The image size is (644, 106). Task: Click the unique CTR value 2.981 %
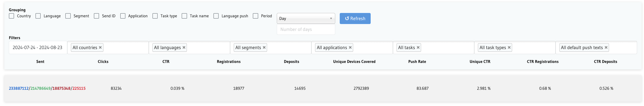click(x=484, y=88)
